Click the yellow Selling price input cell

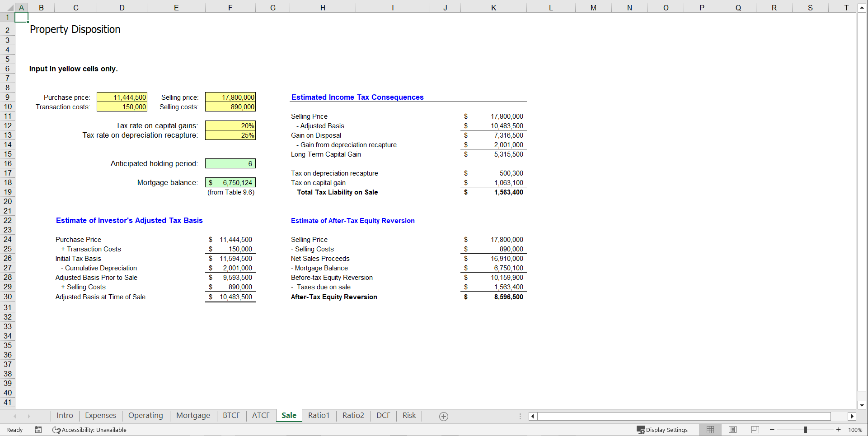[x=230, y=97]
